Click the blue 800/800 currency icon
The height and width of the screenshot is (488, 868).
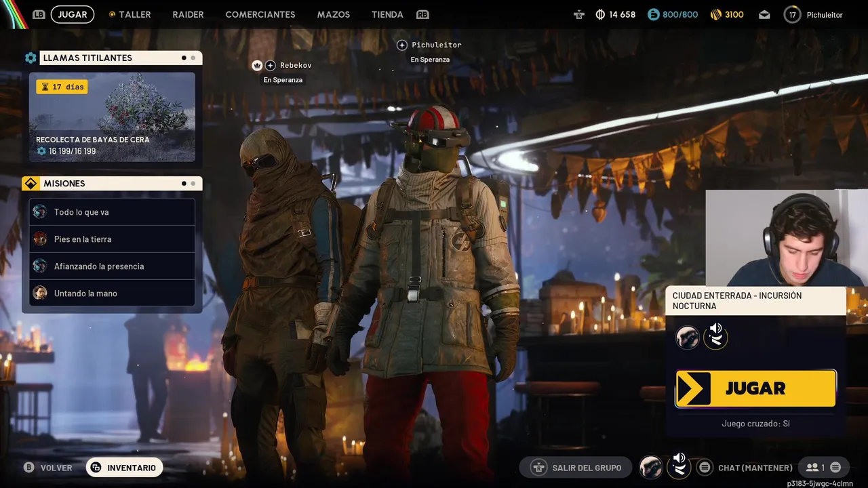click(x=654, y=14)
